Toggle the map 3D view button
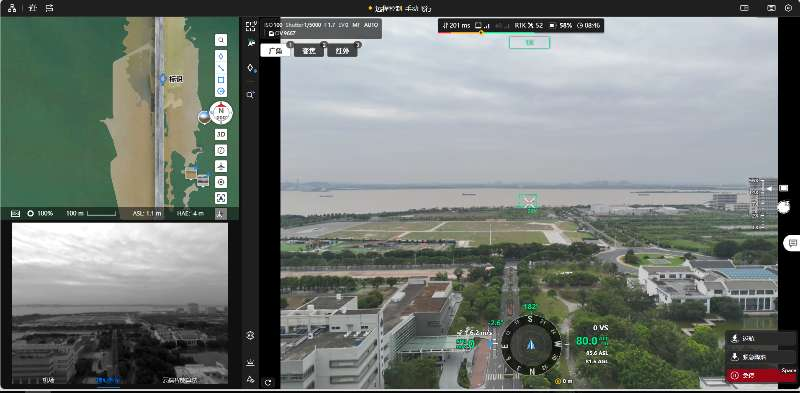 pos(221,134)
